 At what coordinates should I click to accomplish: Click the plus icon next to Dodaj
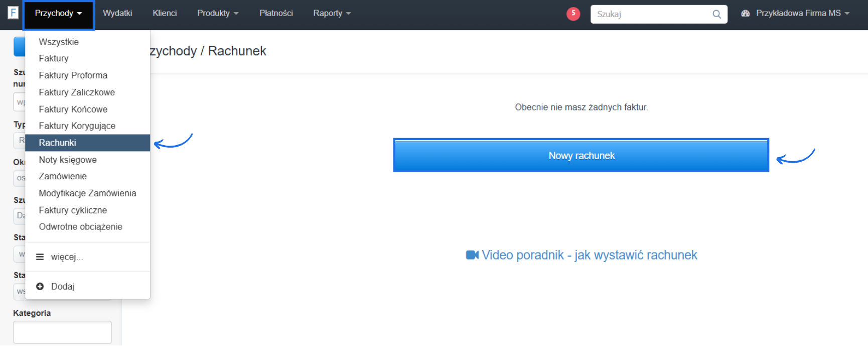(x=40, y=286)
